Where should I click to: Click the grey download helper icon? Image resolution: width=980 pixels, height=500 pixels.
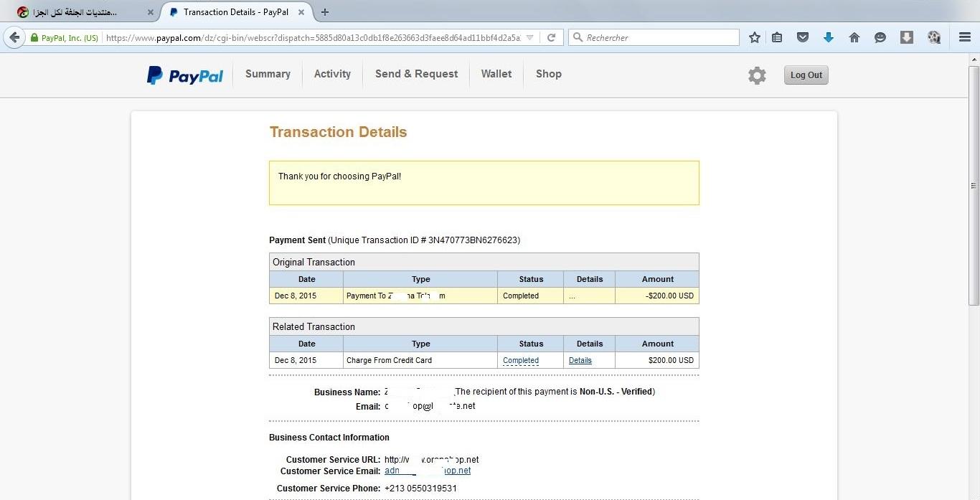907,37
